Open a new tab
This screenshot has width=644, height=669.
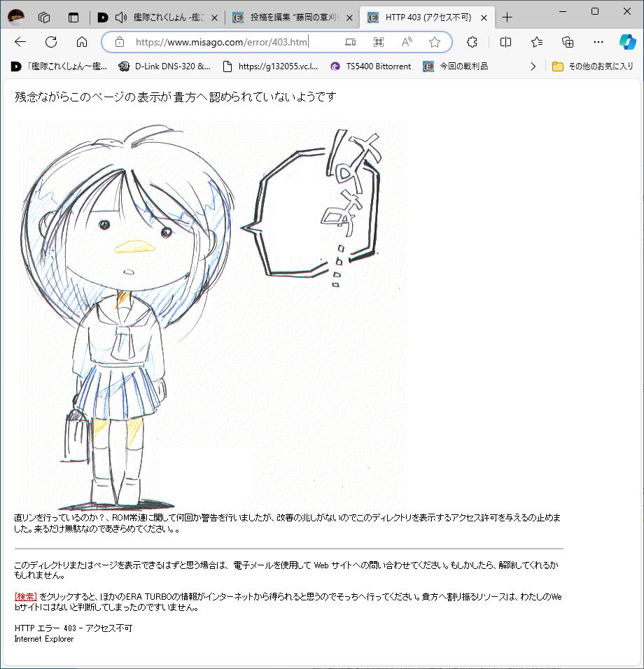pyautogui.click(x=507, y=17)
